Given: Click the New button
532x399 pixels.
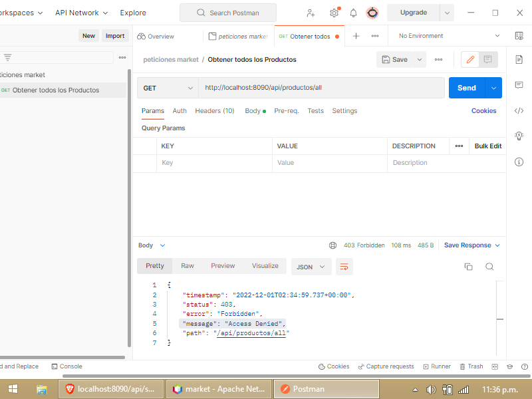Looking at the screenshot, I should coord(88,36).
